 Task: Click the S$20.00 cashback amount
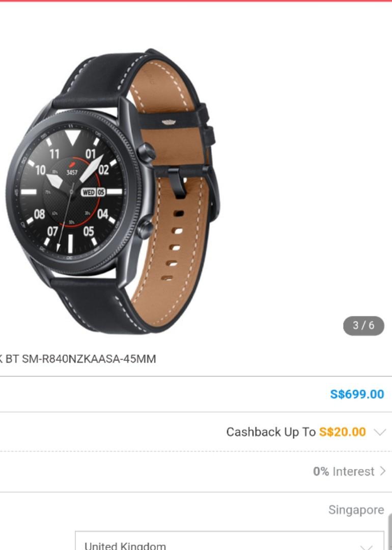point(342,432)
